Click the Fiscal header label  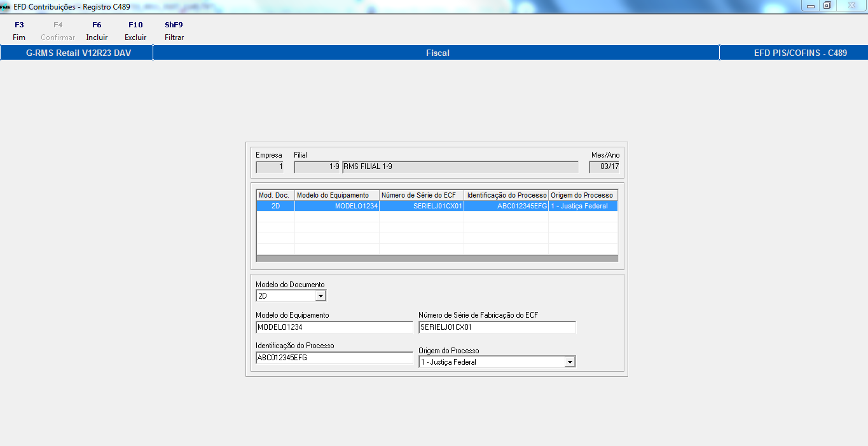pos(437,53)
